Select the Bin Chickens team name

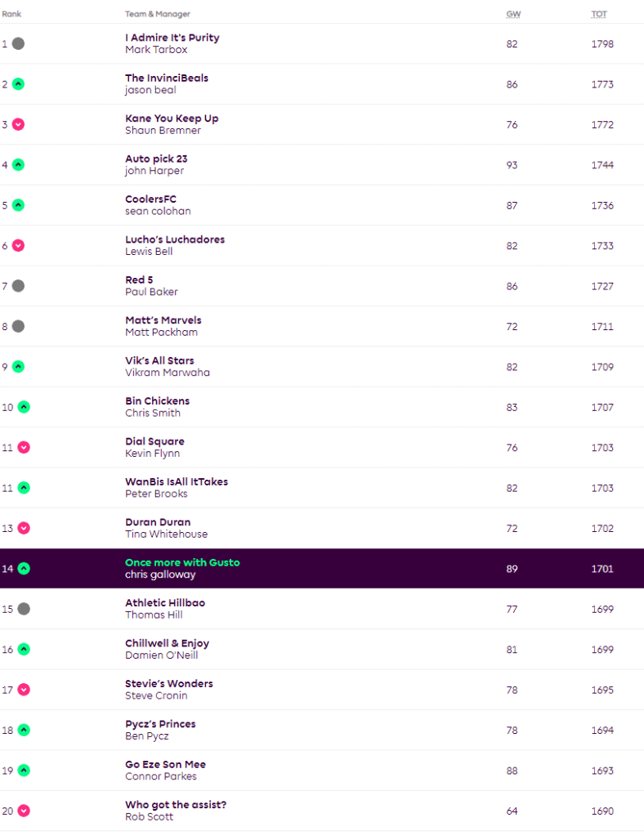point(157,401)
